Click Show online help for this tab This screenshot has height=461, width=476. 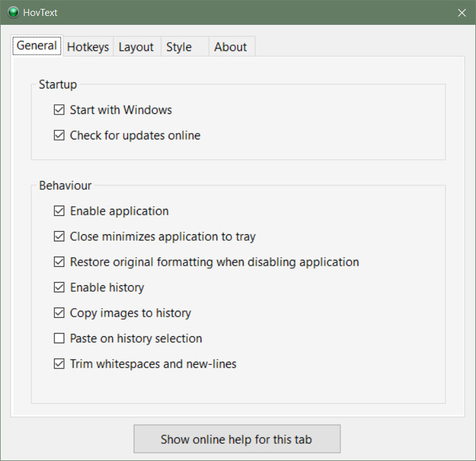237,439
